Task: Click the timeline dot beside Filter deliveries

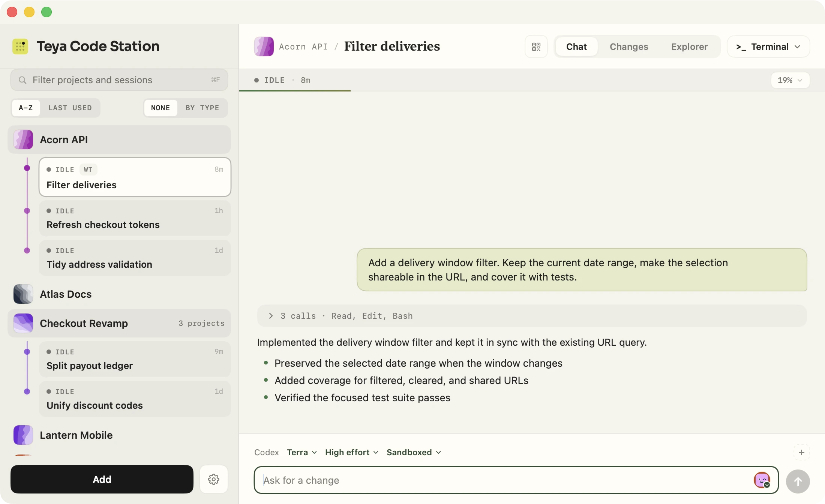Action: point(27,168)
